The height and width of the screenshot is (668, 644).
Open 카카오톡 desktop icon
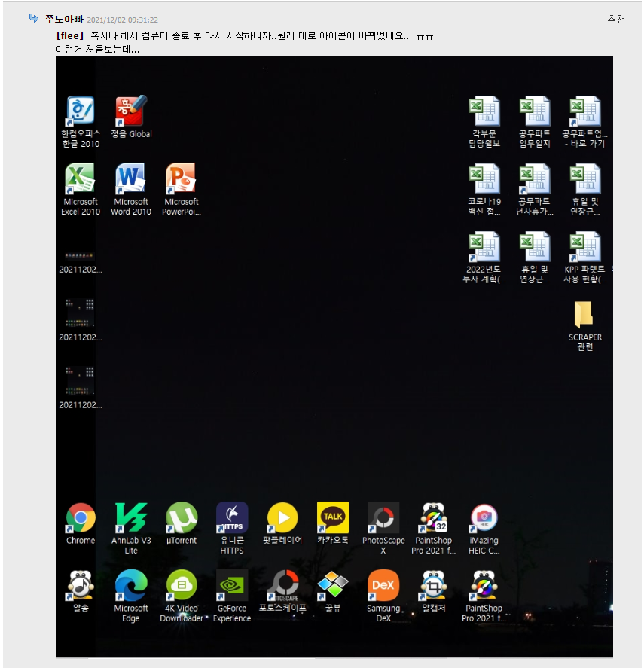pyautogui.click(x=333, y=523)
